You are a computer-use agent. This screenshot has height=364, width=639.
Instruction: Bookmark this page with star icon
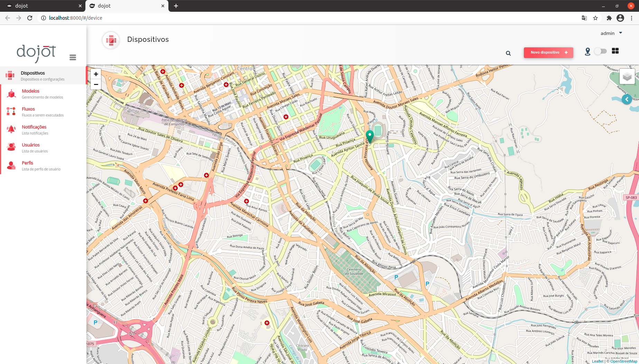coord(595,18)
